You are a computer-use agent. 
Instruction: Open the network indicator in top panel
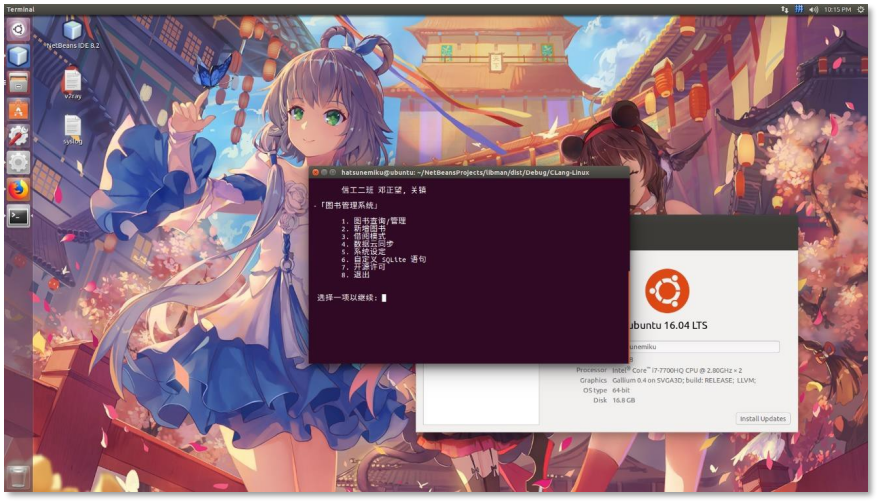coord(784,10)
